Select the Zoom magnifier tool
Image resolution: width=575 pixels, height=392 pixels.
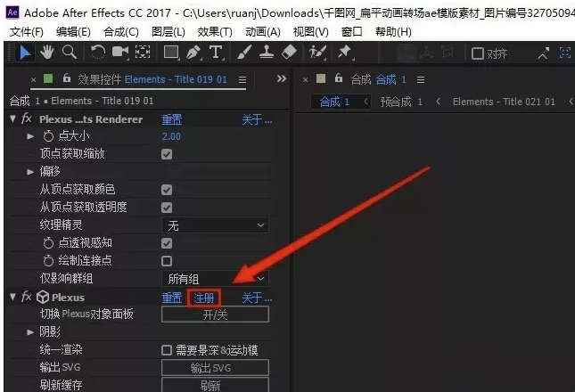pos(70,53)
